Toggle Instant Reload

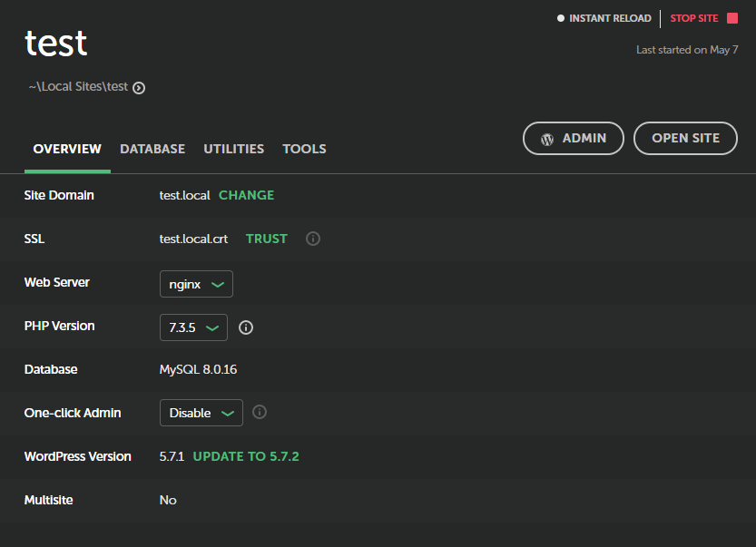[x=604, y=18]
